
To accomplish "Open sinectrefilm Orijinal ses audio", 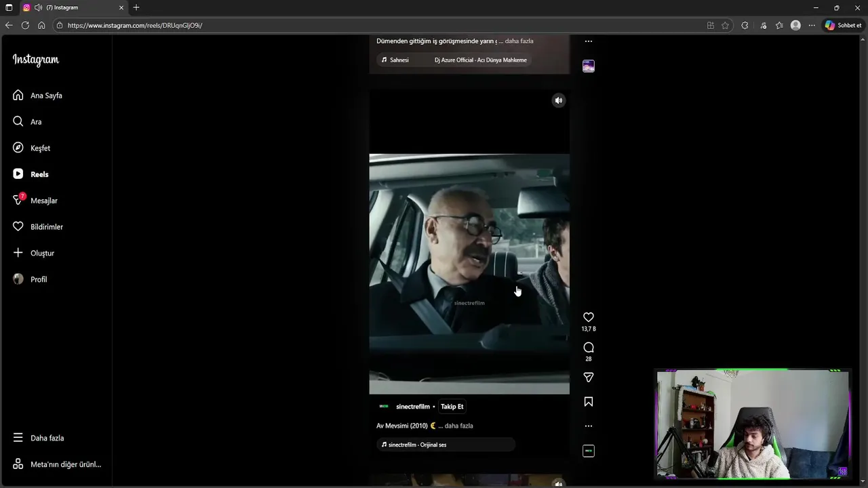I will pos(446,445).
